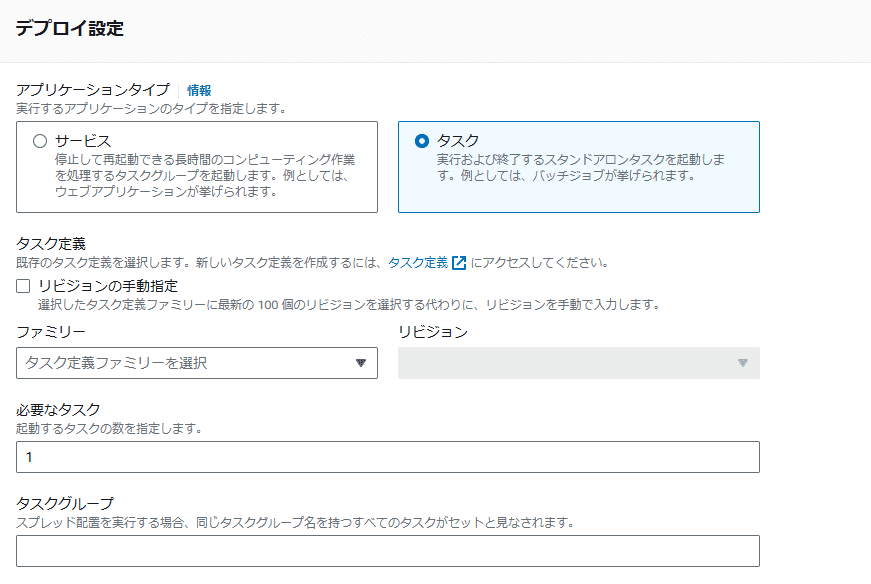871x584 pixels.
Task: Click the ファミリー field label
Action: (51, 332)
